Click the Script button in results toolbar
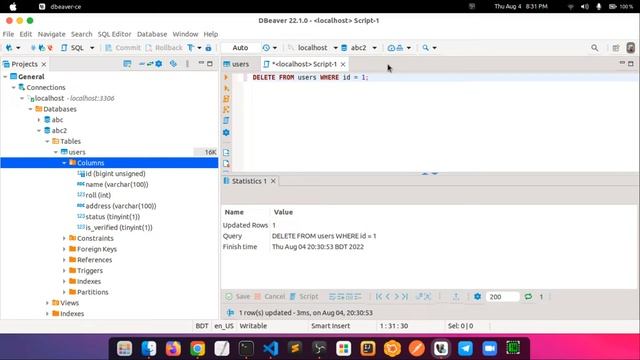Image resolution: width=640 pixels, height=360 pixels. 304,297
